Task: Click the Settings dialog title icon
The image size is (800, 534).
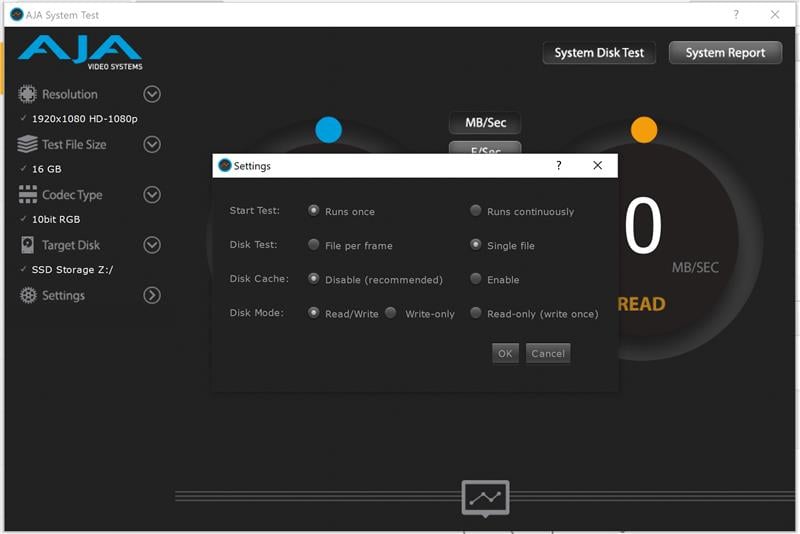Action: [x=224, y=165]
